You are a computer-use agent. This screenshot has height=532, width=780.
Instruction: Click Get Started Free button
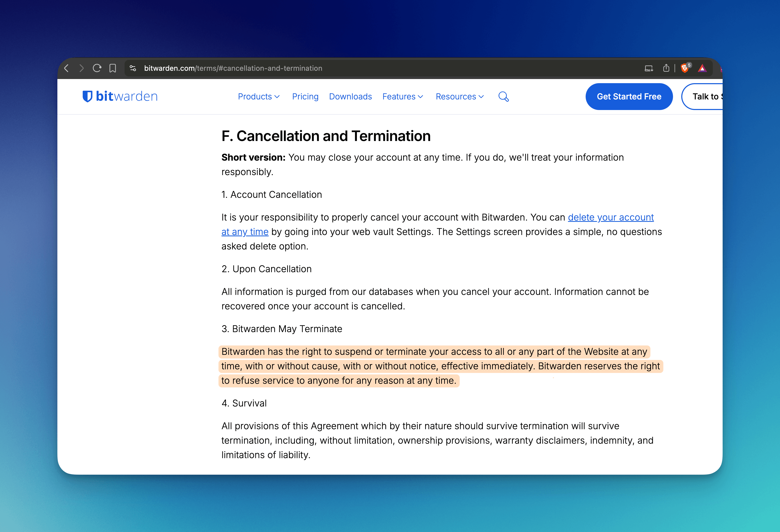click(629, 97)
